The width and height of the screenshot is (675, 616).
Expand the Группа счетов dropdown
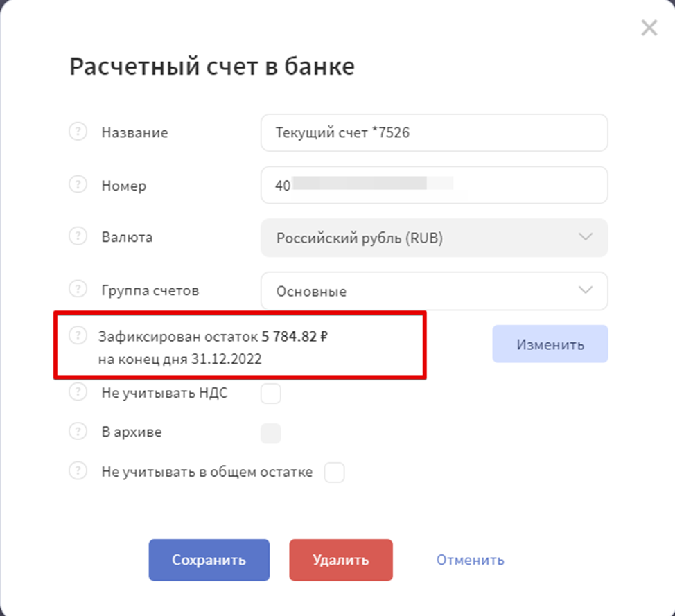(435, 290)
